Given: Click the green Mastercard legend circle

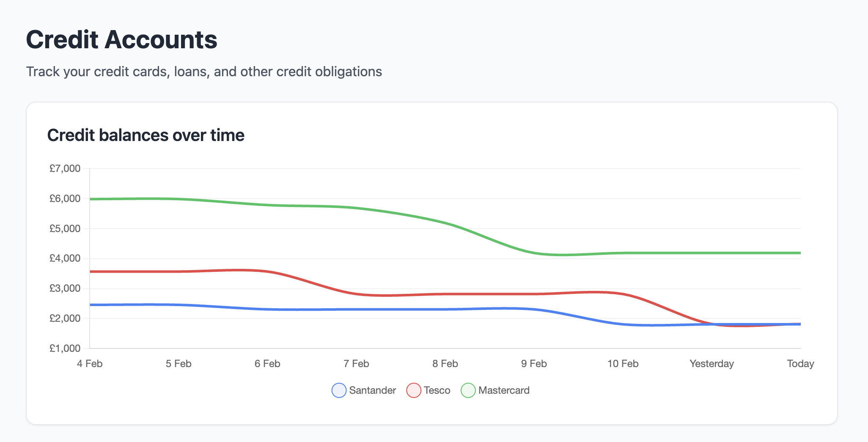Looking at the screenshot, I should coord(468,390).
